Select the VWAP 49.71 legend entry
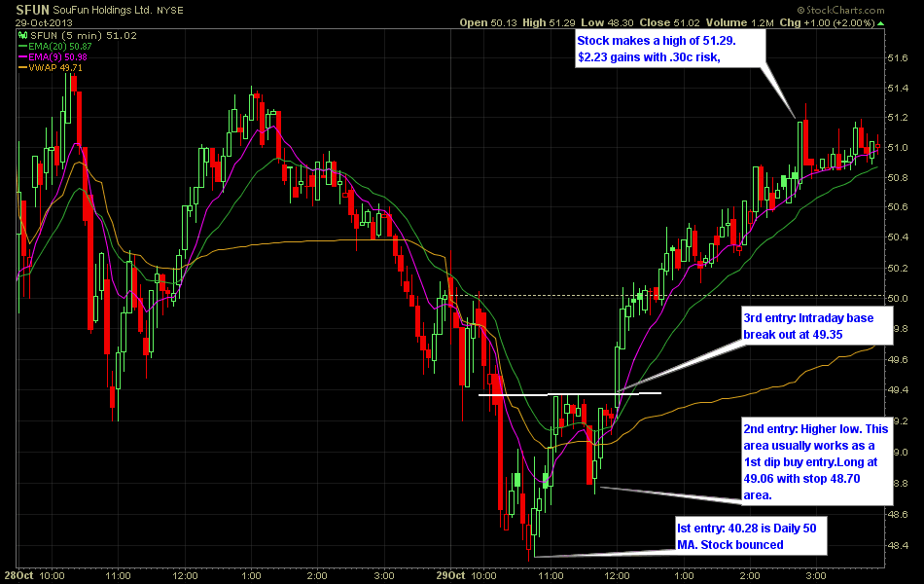 (55, 68)
